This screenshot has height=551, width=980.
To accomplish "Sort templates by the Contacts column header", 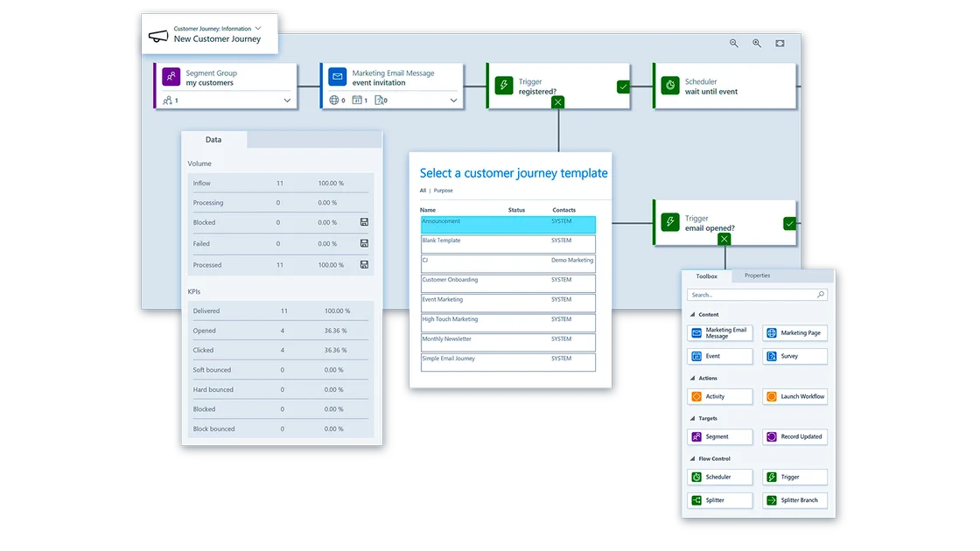I will coord(563,210).
